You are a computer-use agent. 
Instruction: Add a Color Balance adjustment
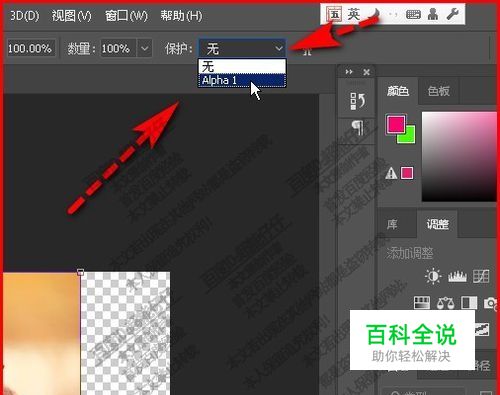(445, 303)
